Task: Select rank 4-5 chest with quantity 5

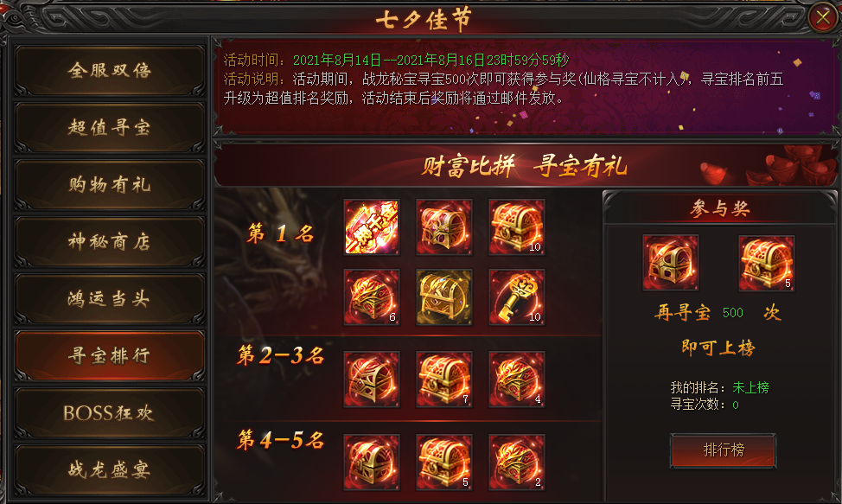Action: pyautogui.click(x=444, y=463)
